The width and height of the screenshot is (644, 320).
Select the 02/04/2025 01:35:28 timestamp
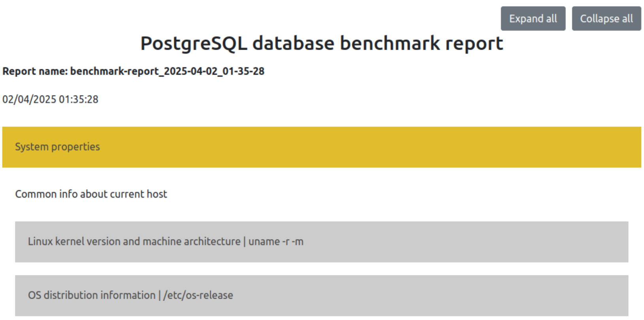50,99
